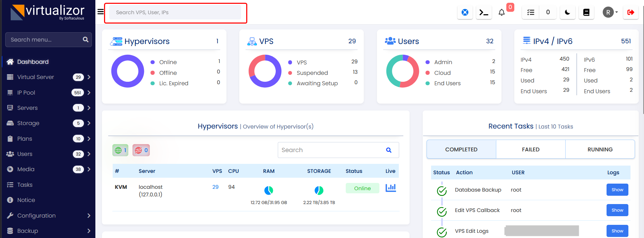Screen dimensions: 644x238
Task: Click the hamburger menu icon to collapse sidebar
Action: pyautogui.click(x=101, y=12)
